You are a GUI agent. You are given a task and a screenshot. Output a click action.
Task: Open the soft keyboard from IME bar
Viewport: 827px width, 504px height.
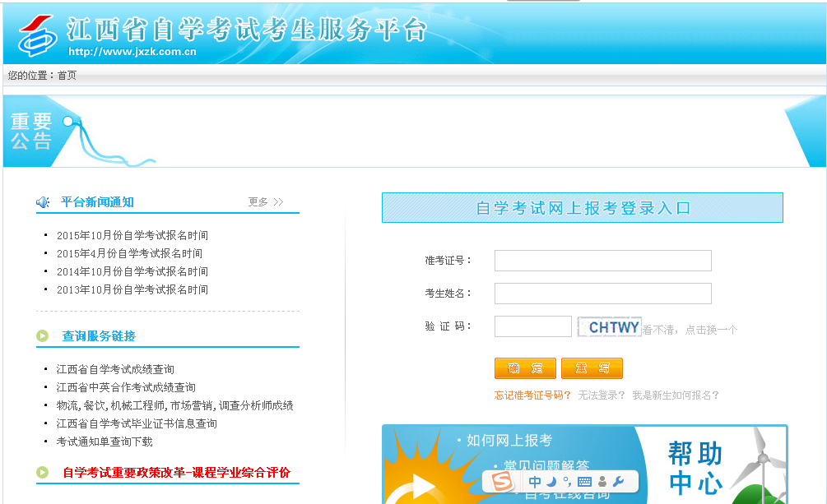click(584, 482)
